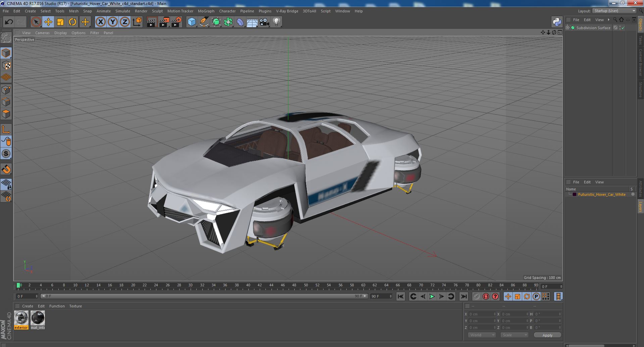Toggle Y axis lock
This screenshot has height=347, width=644.
pos(113,22)
